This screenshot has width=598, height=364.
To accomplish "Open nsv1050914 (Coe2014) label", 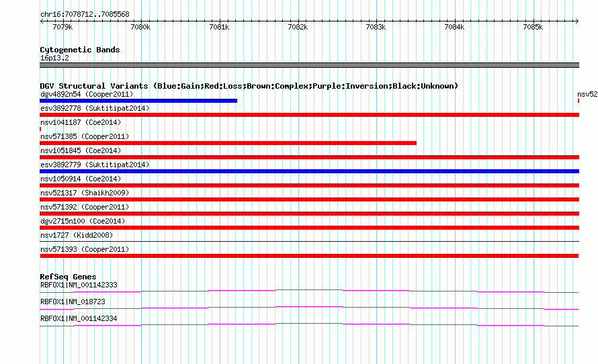I will 81,179.
